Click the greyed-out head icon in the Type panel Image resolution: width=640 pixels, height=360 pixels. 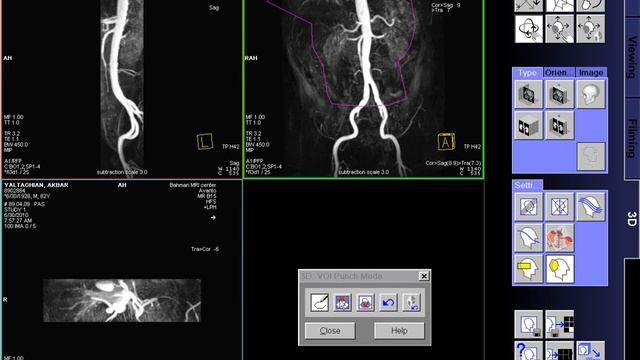click(x=591, y=156)
